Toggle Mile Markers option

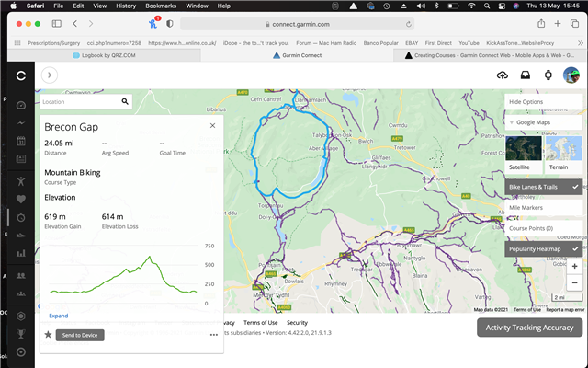coord(544,208)
